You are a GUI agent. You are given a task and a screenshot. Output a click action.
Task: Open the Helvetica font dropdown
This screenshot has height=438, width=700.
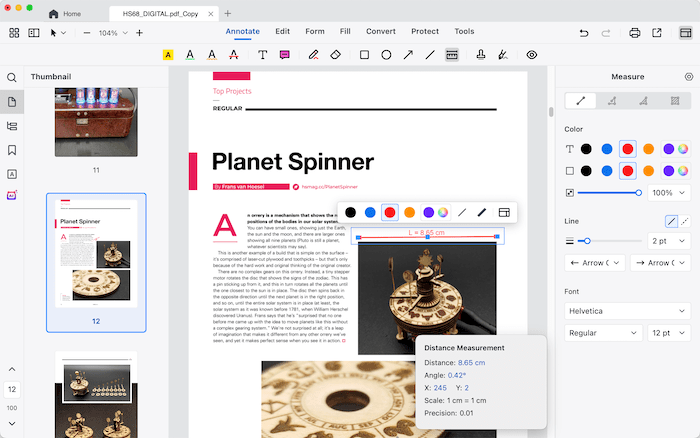pos(627,311)
